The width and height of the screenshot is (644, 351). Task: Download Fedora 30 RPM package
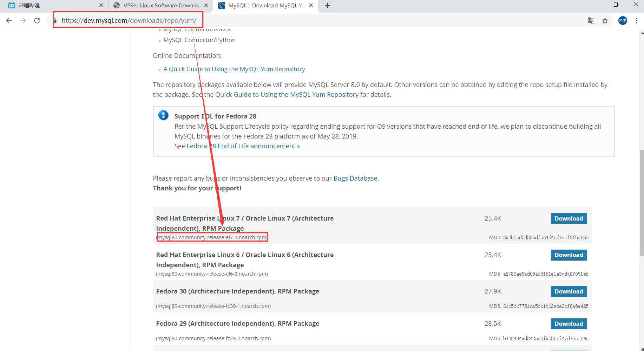click(x=569, y=291)
